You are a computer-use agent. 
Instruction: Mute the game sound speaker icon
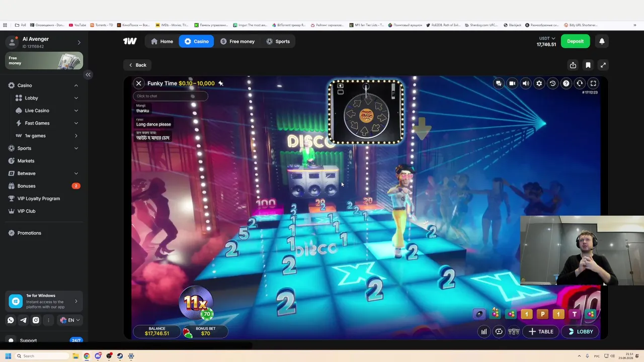(x=526, y=83)
